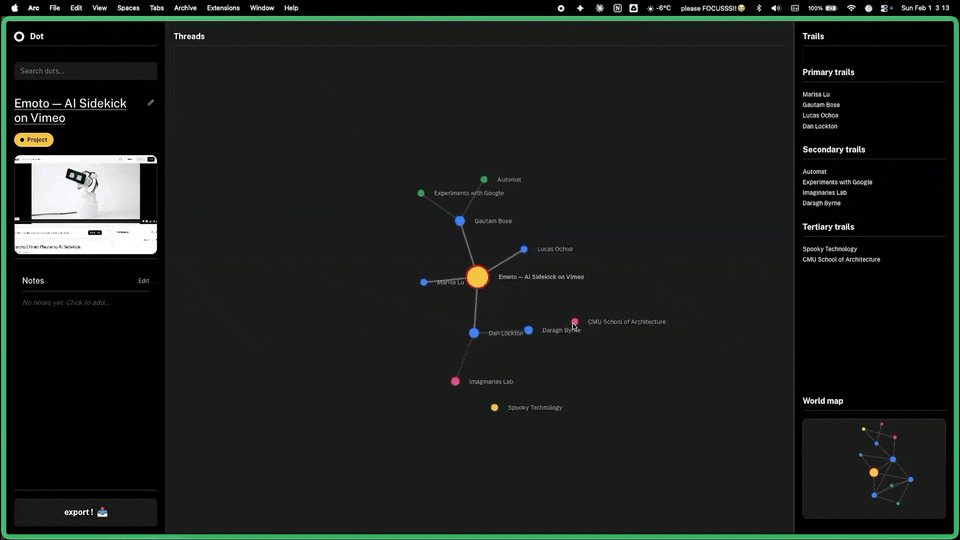
Task: Select the central yellow Emoto node
Action: (478, 277)
